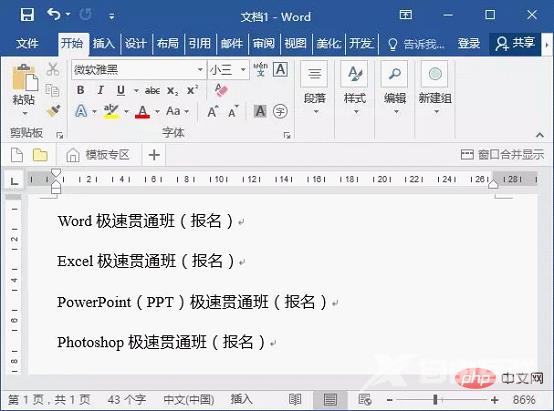
Task: Open text effects (outlined A) icon
Action: [81, 111]
